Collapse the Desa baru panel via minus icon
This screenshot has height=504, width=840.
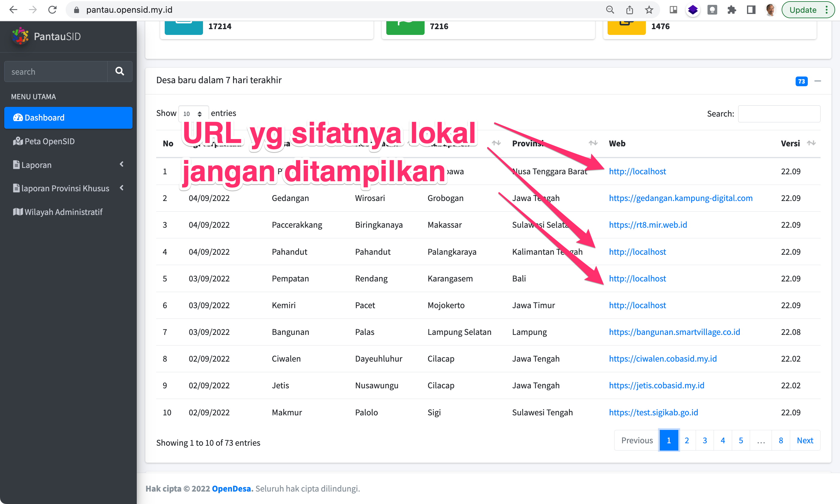coord(818,81)
